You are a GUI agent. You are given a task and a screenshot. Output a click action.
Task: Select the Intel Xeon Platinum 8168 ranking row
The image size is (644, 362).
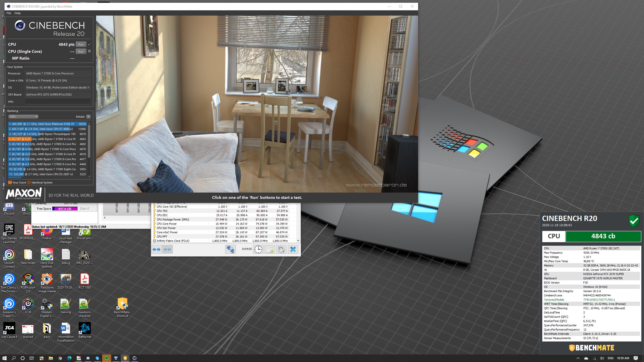click(x=48, y=124)
